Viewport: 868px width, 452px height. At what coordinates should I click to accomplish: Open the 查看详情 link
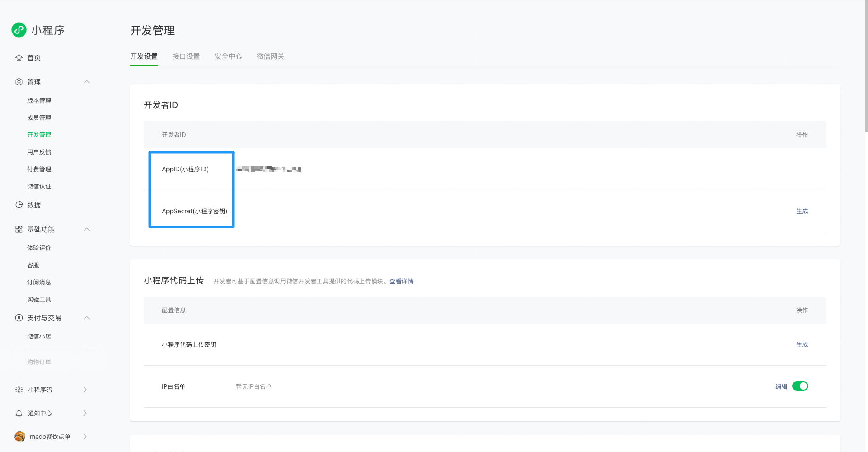pos(401,281)
